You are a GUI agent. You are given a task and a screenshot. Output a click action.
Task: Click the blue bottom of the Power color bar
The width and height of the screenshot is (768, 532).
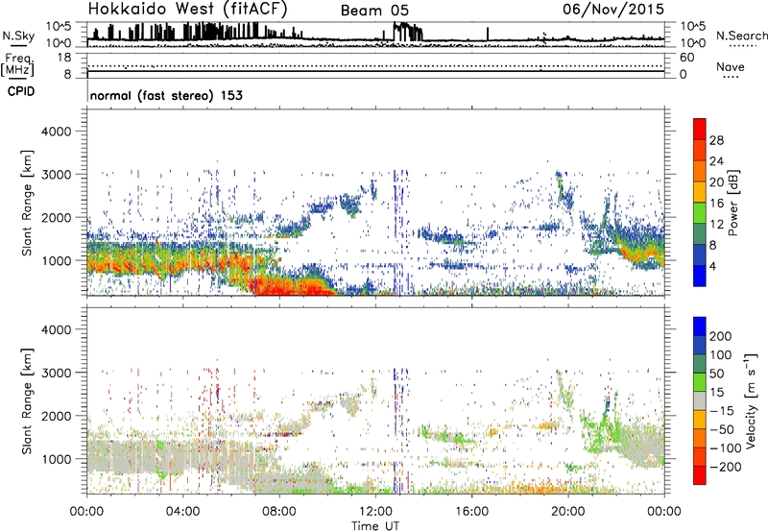tap(700, 276)
